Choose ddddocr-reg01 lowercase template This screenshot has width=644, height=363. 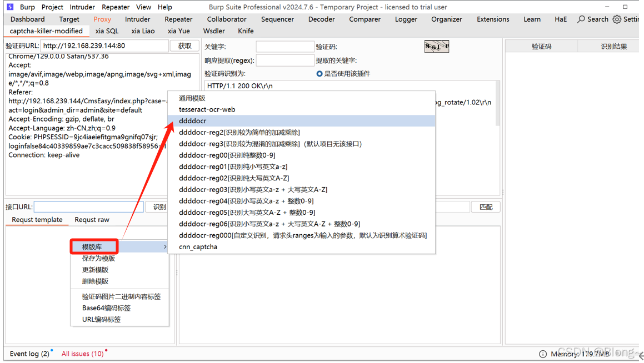click(302, 167)
